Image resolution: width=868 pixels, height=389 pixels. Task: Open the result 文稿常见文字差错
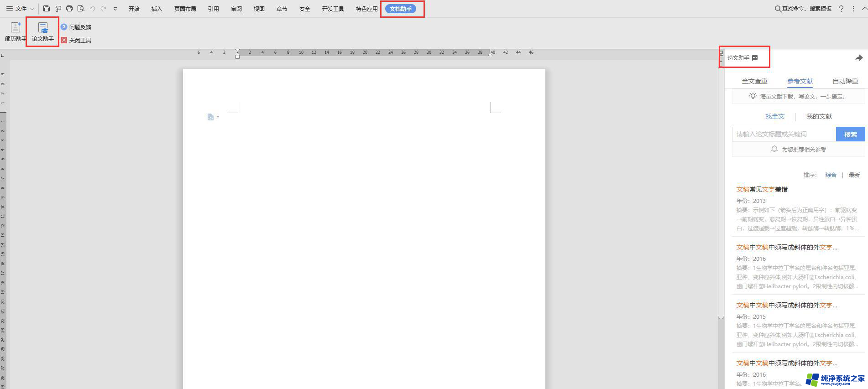(762, 189)
